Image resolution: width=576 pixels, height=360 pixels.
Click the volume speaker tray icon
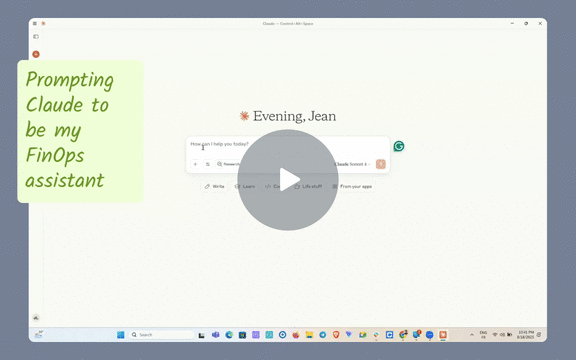point(502,335)
